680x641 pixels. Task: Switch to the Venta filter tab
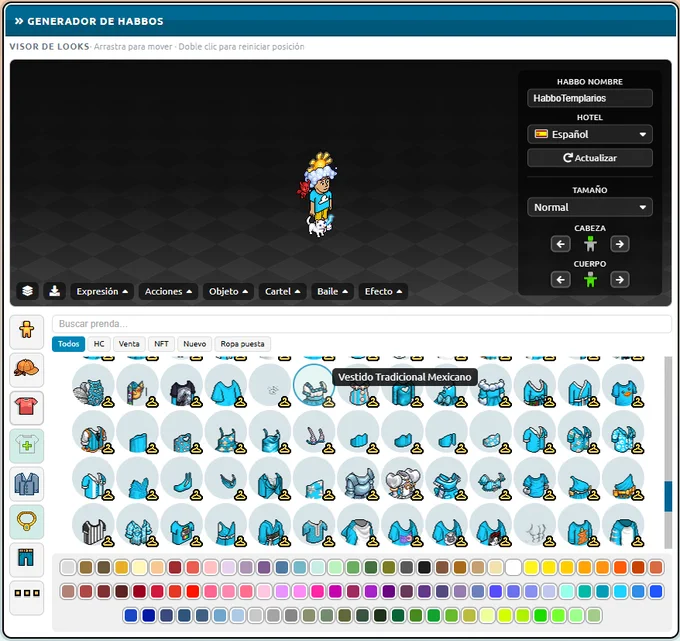129,344
